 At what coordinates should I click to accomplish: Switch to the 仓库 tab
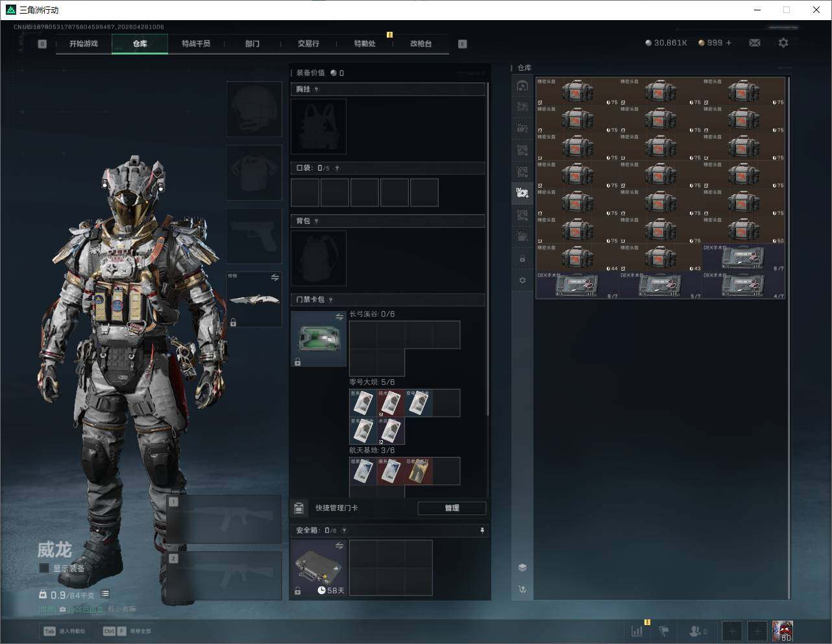pyautogui.click(x=140, y=43)
